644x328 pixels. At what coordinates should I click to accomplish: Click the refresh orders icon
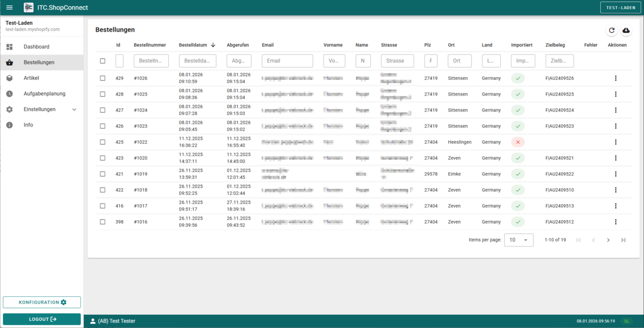(611, 31)
